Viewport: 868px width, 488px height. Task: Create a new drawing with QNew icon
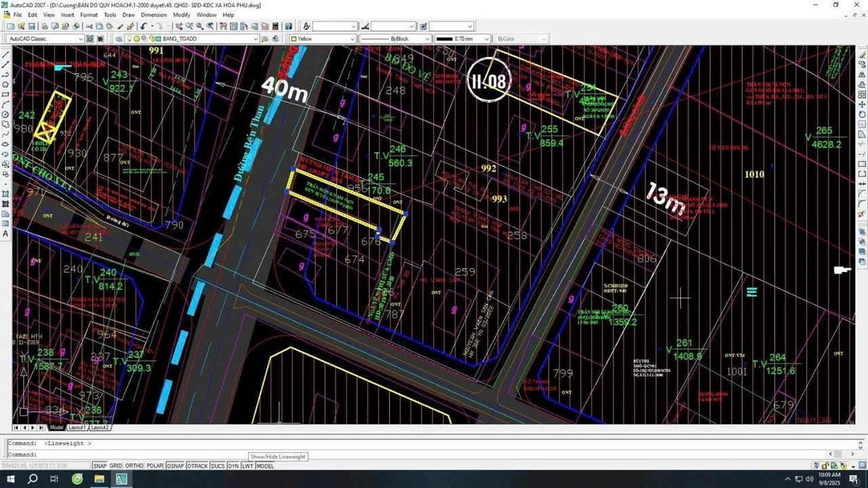click(10, 26)
